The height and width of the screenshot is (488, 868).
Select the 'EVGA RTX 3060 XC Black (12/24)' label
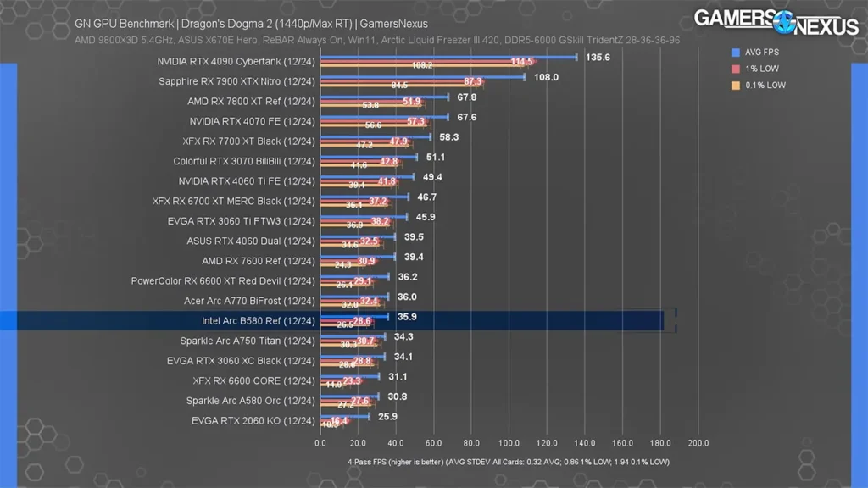(241, 361)
